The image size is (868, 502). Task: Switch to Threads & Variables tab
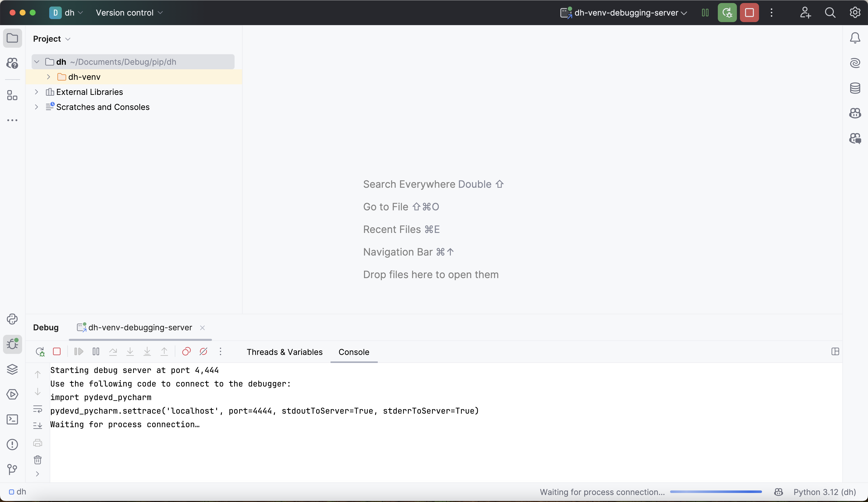285,352
